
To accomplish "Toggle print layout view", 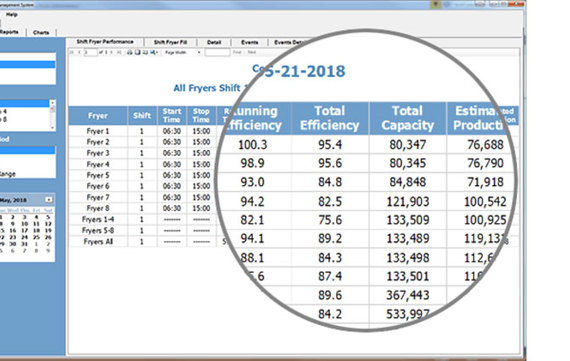I will click(x=137, y=52).
